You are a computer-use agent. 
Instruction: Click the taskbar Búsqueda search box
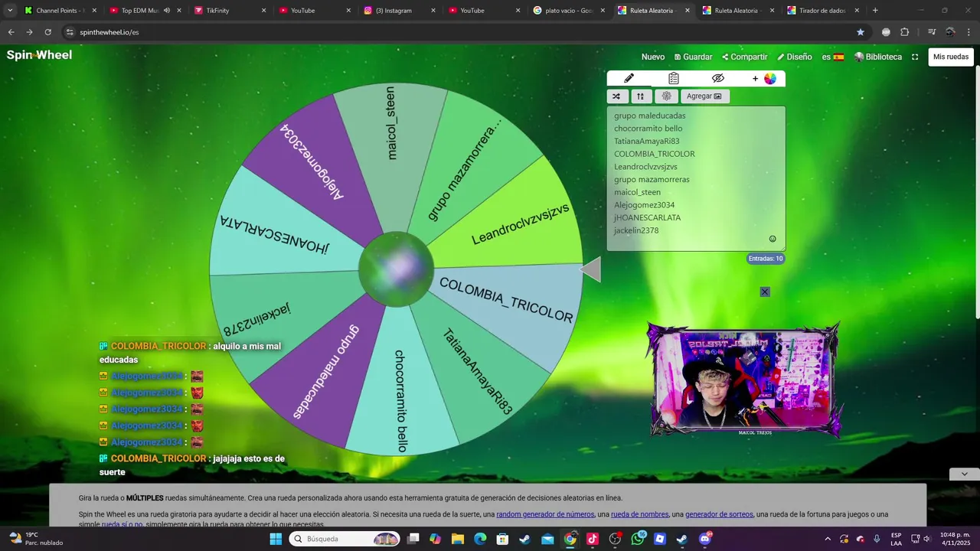tap(345, 539)
